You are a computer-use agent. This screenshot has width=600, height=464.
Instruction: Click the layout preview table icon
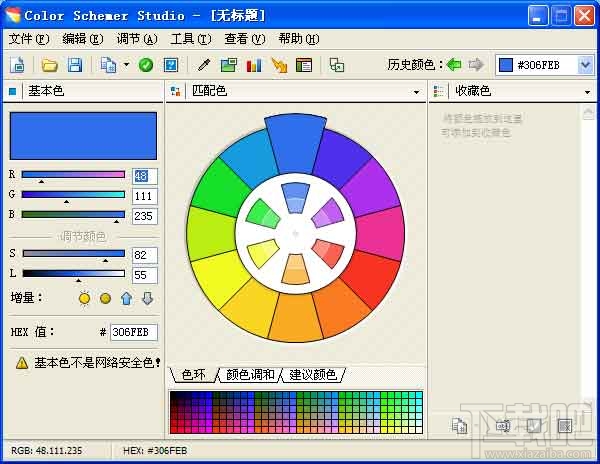pos(304,65)
